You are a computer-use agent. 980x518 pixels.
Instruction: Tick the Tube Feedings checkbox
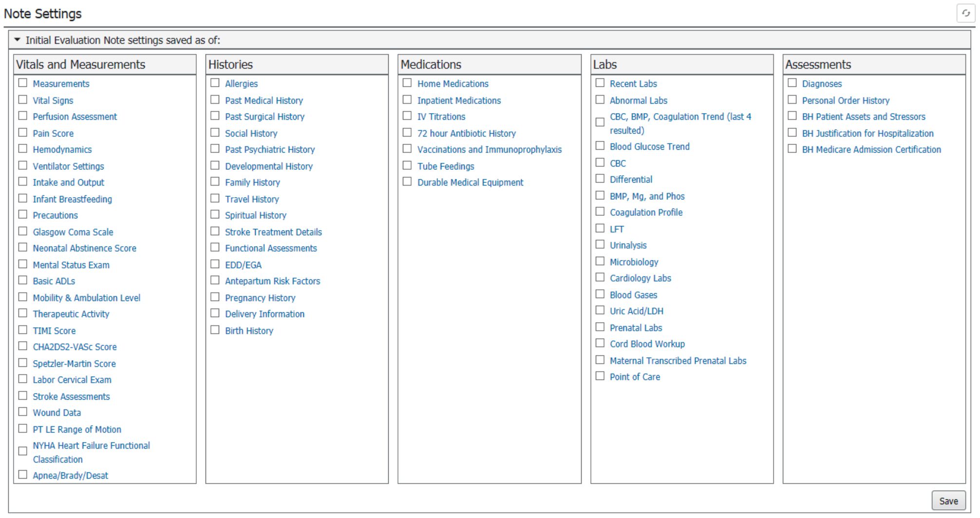pyautogui.click(x=407, y=165)
